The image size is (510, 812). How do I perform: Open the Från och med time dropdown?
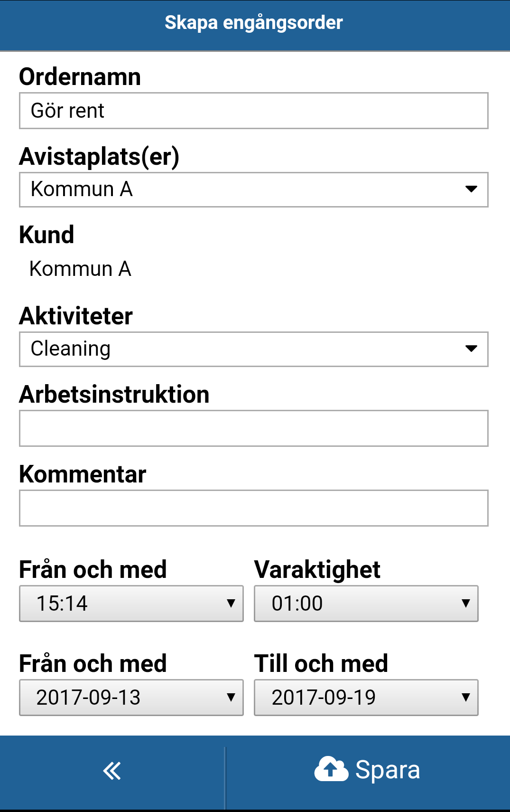click(x=131, y=604)
